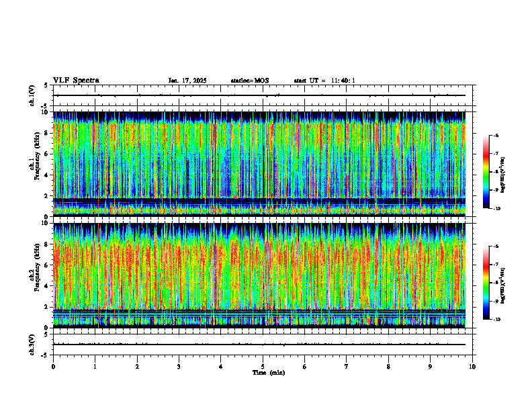Click the "5" tick on ch.1(V) axis
This screenshot has height=411, width=532.
pyautogui.click(x=46, y=86)
